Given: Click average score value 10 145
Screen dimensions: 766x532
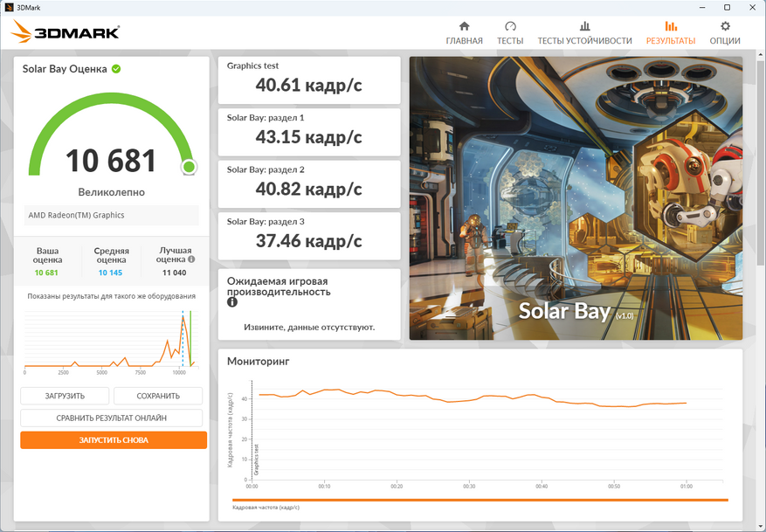Looking at the screenshot, I should (x=110, y=273).
